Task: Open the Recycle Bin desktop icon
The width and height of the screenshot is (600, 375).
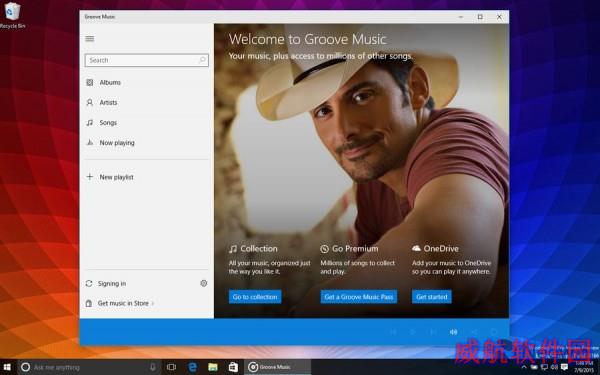Action: pos(12,15)
